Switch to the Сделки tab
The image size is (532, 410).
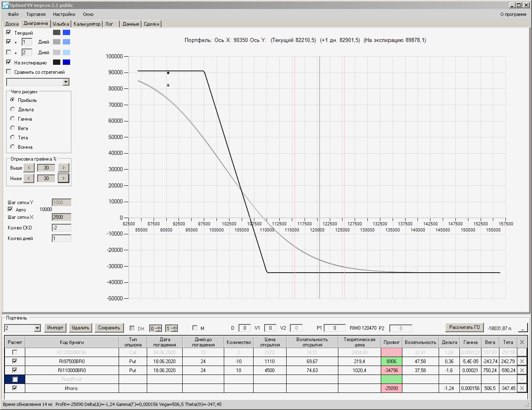pos(152,24)
